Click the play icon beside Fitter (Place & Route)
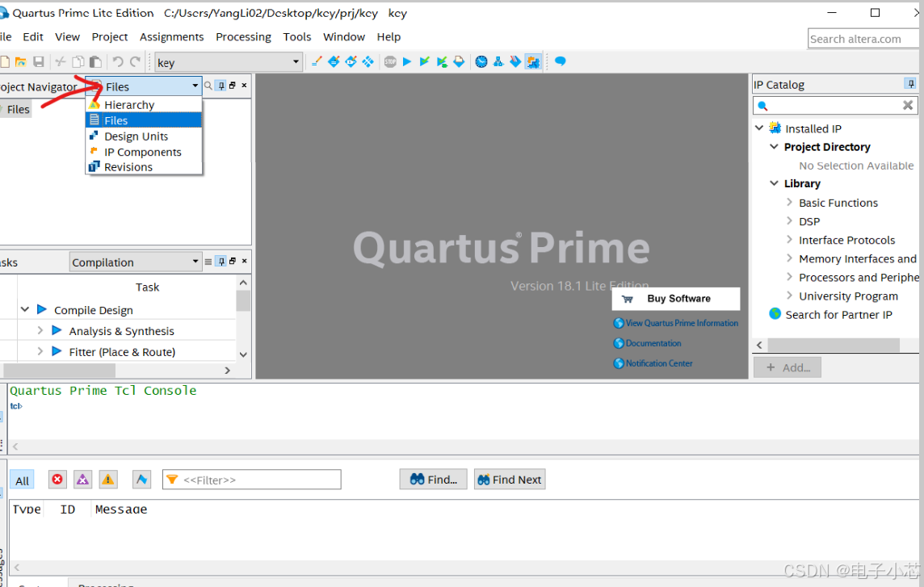Viewport: 924px width, 587px height. [57, 351]
